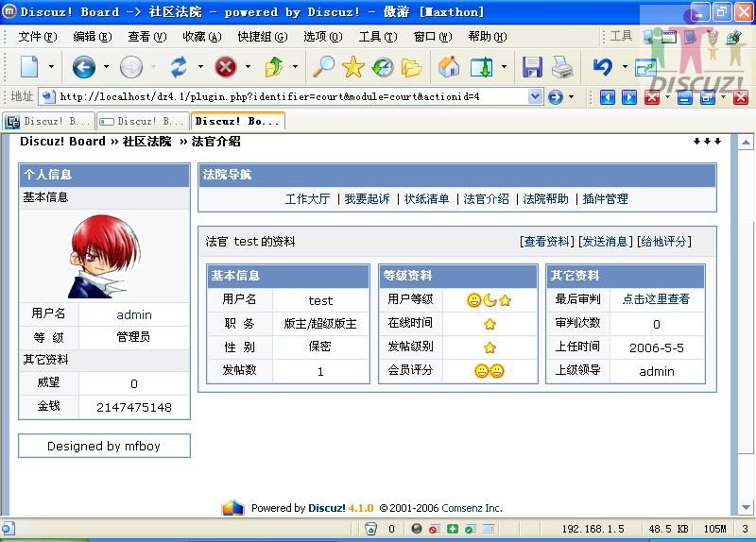This screenshot has height=542, width=756.
Task: Click the page icon in the address bar
Action: click(x=49, y=96)
